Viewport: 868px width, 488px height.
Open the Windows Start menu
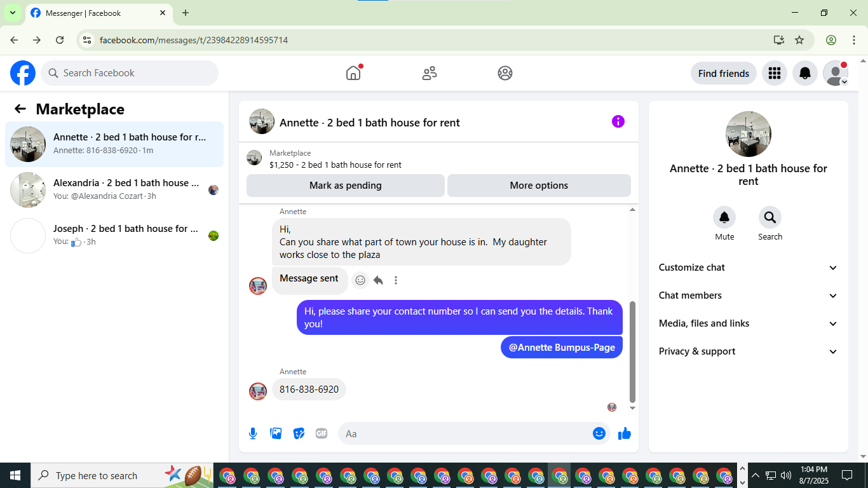15,475
